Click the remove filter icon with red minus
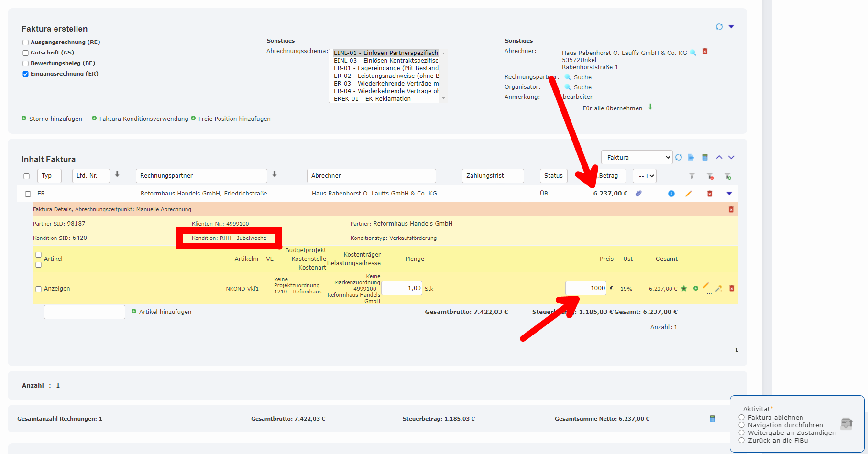The width and height of the screenshot is (868, 454). 710,176
